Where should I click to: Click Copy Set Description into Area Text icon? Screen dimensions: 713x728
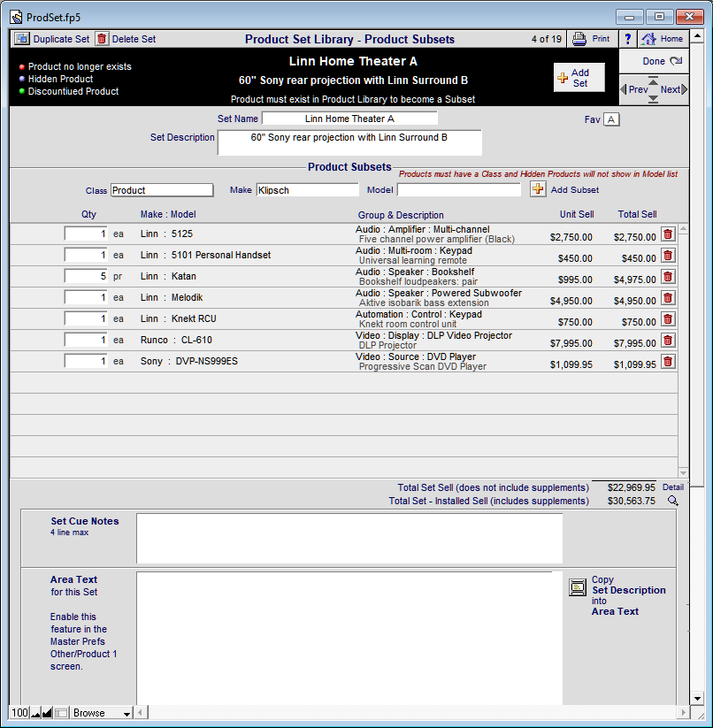(578, 587)
